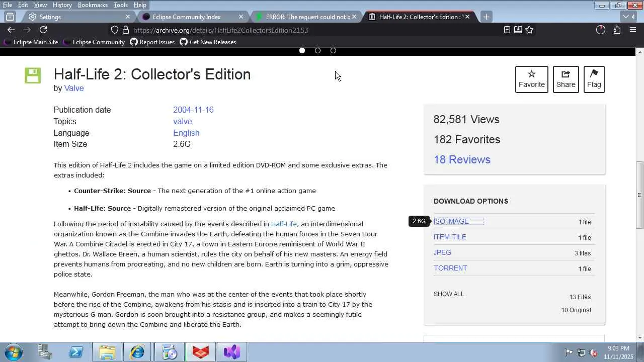Bookmark this page with the star icon
This screenshot has width=644, height=362.
529,30
